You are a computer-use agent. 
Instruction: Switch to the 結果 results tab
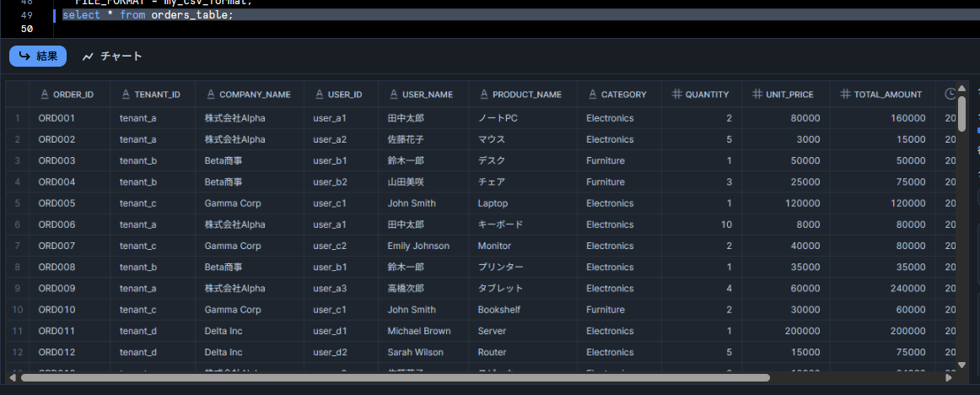click(37, 57)
